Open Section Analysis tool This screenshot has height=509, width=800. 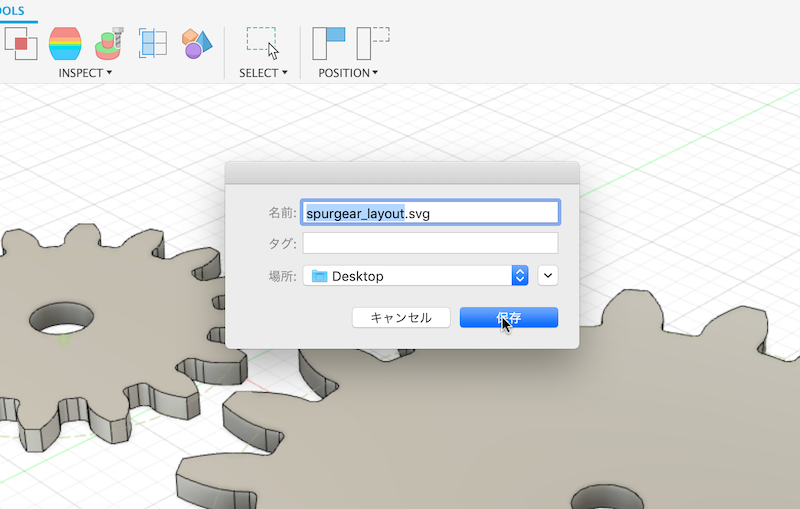tap(153, 43)
